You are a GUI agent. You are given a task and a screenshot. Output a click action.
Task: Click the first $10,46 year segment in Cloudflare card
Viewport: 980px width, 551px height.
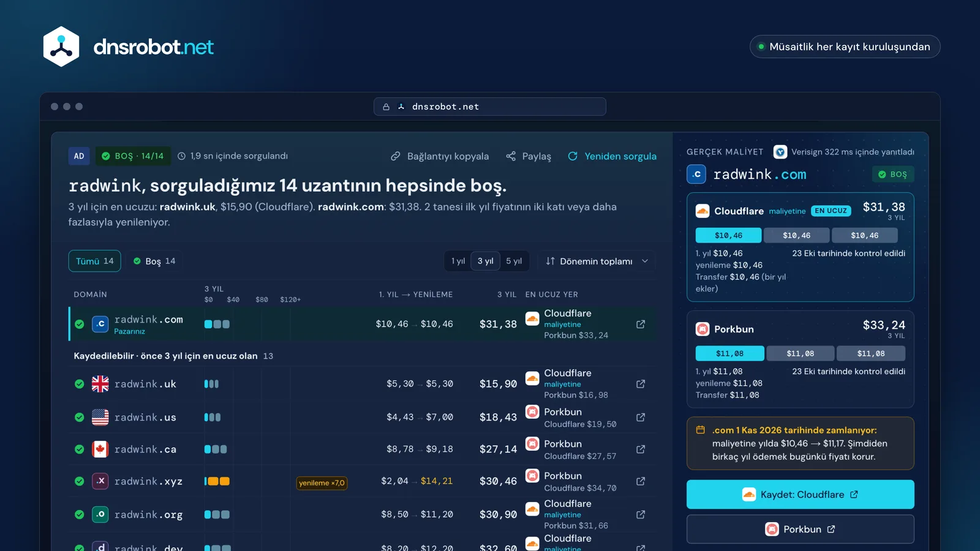tap(728, 236)
